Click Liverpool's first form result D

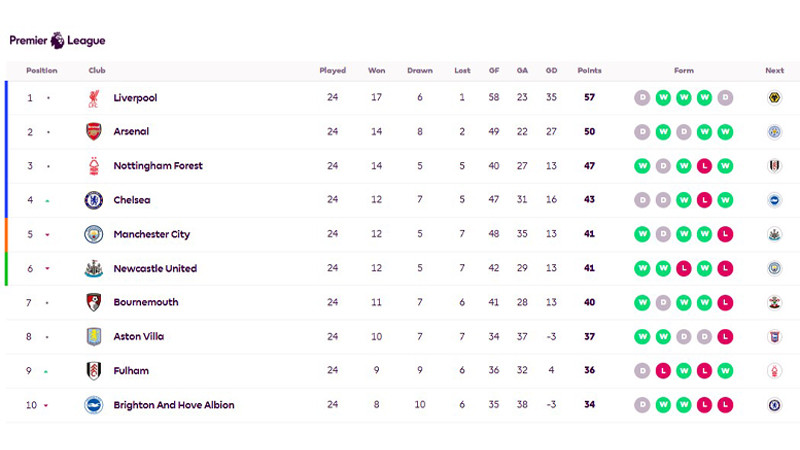coord(642,97)
